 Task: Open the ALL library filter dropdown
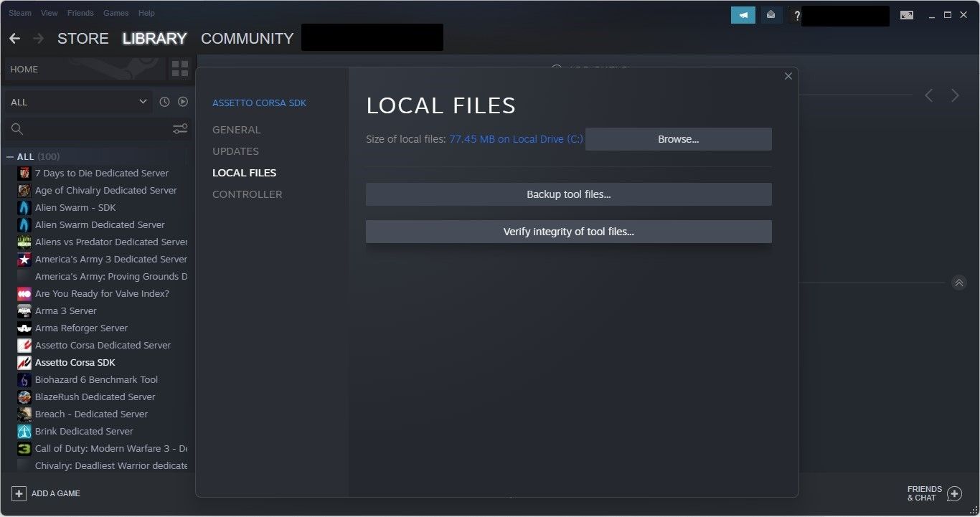pyautogui.click(x=78, y=102)
